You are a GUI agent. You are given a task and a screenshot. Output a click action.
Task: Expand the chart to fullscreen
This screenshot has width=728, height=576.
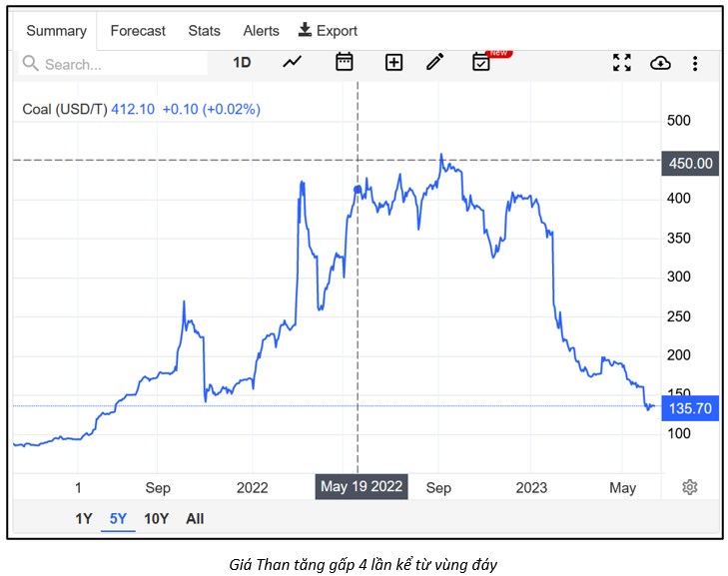(x=622, y=62)
